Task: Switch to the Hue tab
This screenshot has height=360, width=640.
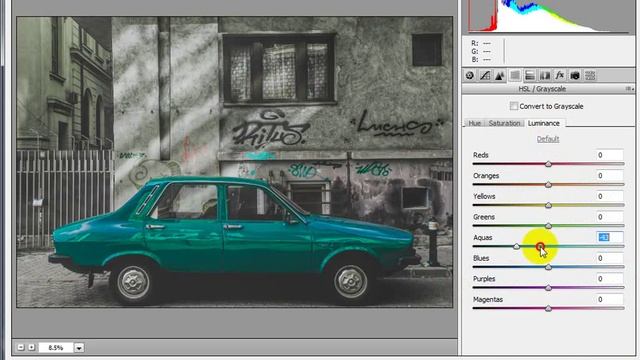Action: tap(474, 123)
